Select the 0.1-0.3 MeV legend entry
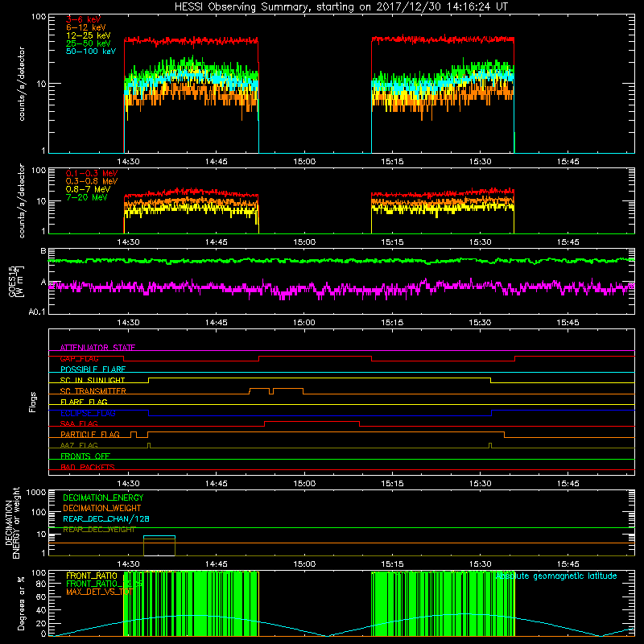 pyautogui.click(x=92, y=173)
